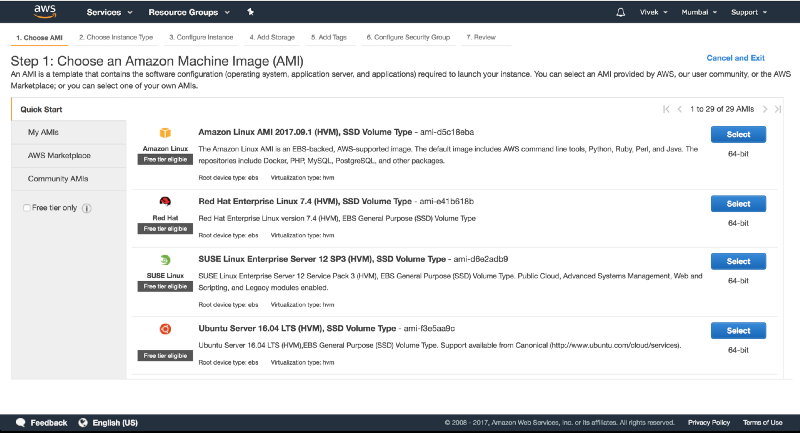Open My AMIs in sidebar
Image resolution: width=800 pixels, height=433 pixels.
69,132
